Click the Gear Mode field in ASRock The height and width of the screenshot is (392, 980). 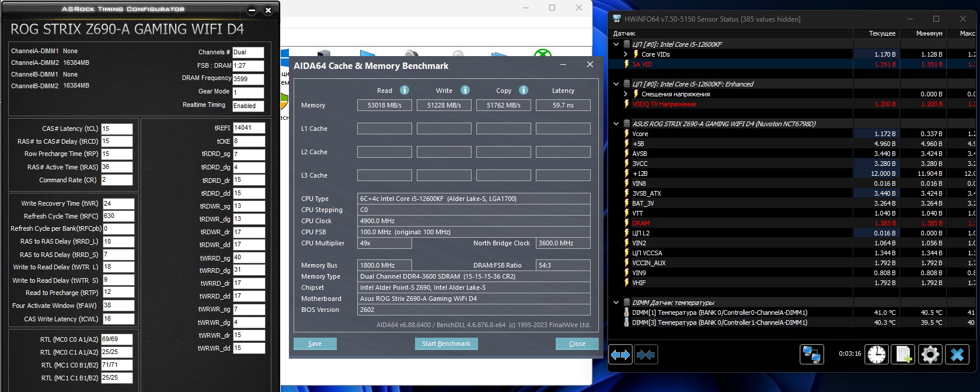click(x=248, y=92)
